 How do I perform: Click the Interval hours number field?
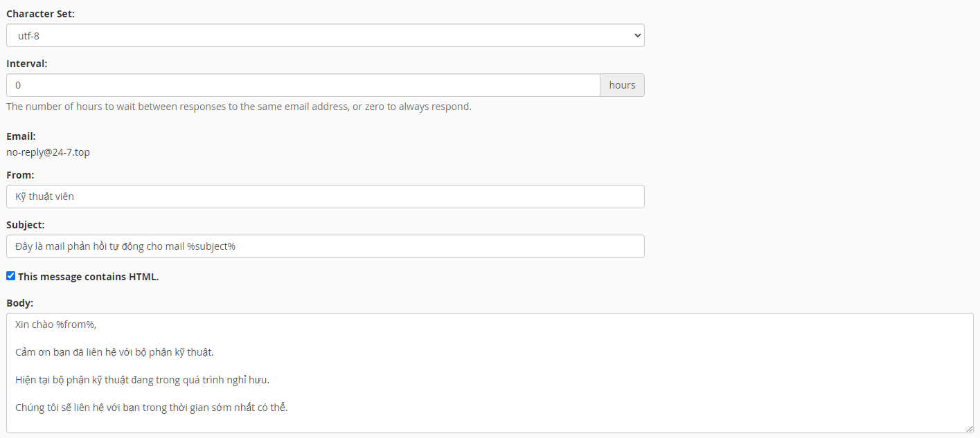point(303,85)
